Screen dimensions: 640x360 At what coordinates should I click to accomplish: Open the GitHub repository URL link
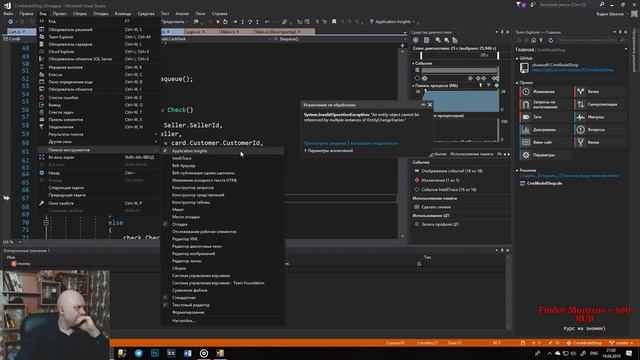[x=573, y=70]
